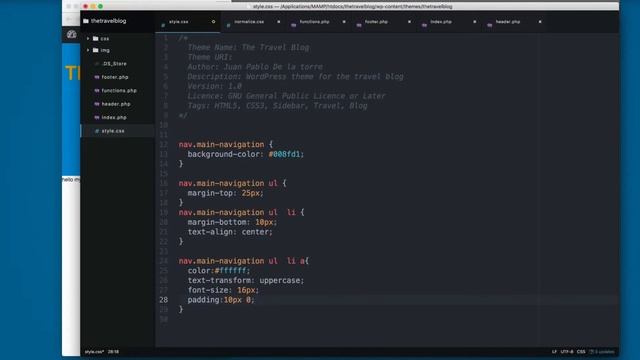The width and height of the screenshot is (640, 360).
Task: Open .DS_Store in the tree view
Action: click(x=114, y=64)
